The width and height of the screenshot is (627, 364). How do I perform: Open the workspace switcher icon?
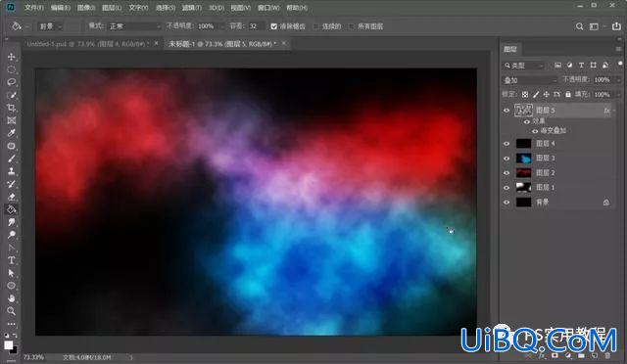595,26
